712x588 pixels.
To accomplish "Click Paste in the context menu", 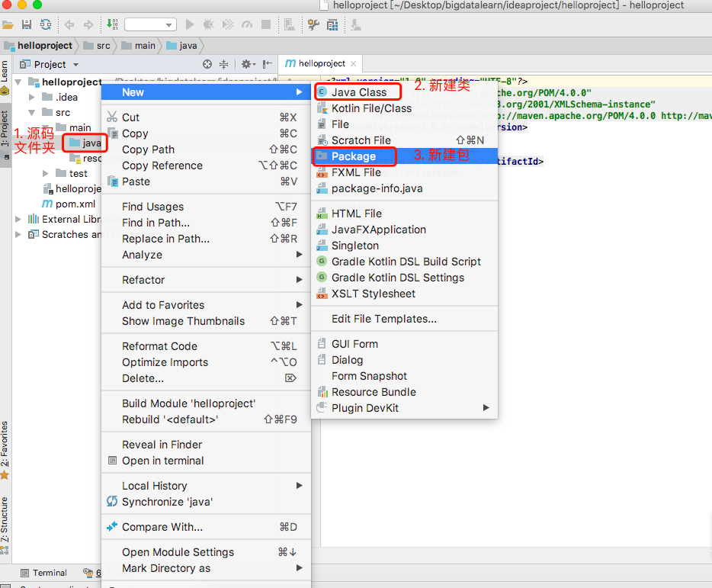I will click(x=206, y=182).
